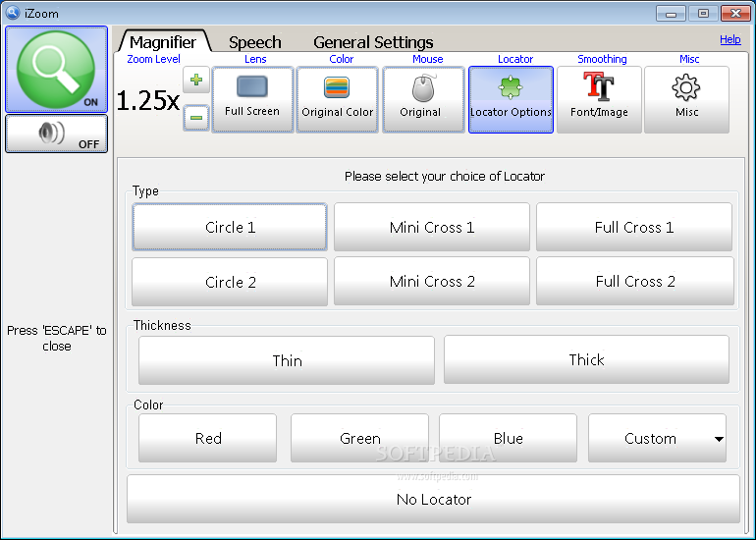756x540 pixels.
Task: Pick Full Cross 1 locator
Action: pyautogui.click(x=634, y=227)
